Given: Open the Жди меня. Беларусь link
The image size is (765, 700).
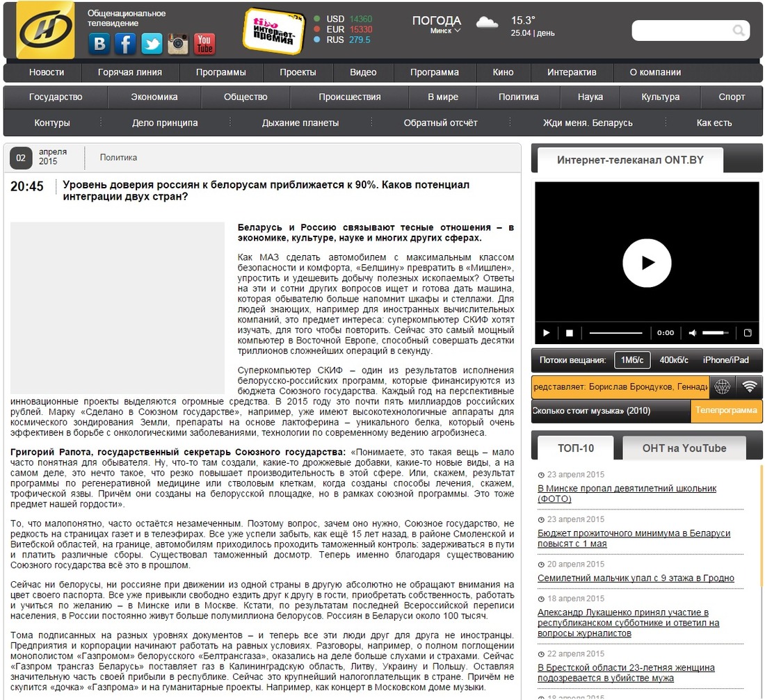Looking at the screenshot, I should tap(588, 123).
